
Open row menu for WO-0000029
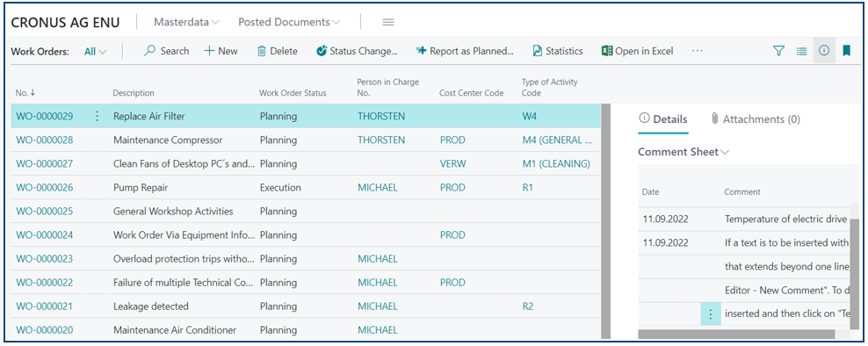[x=98, y=116]
